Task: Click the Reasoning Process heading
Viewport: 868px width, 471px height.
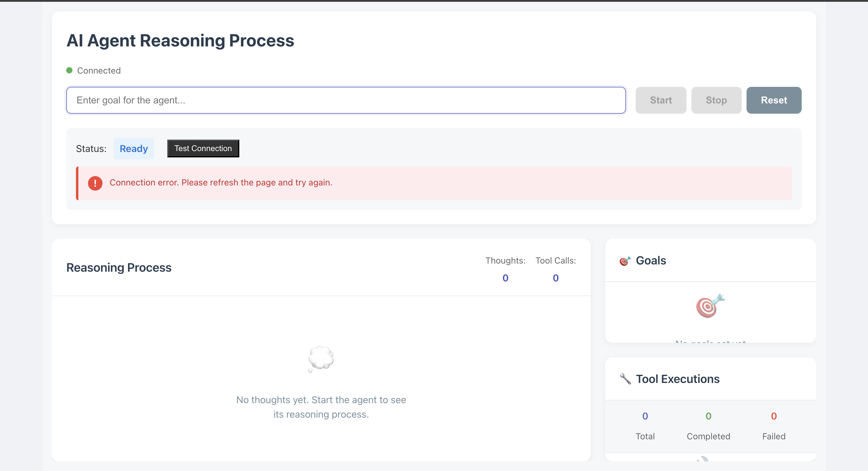Action: click(x=119, y=267)
